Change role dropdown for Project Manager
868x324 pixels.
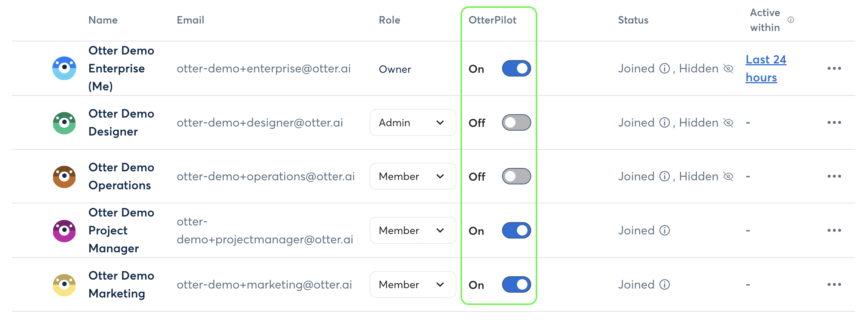pos(413,230)
